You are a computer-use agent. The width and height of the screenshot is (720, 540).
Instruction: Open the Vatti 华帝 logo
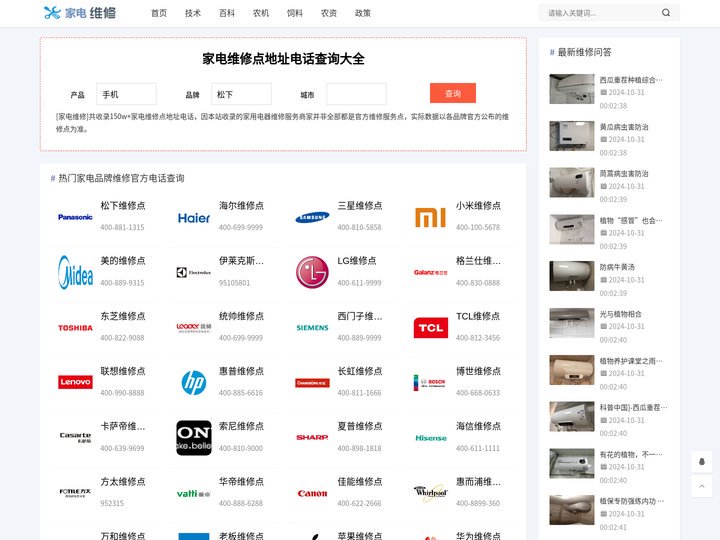(x=194, y=493)
